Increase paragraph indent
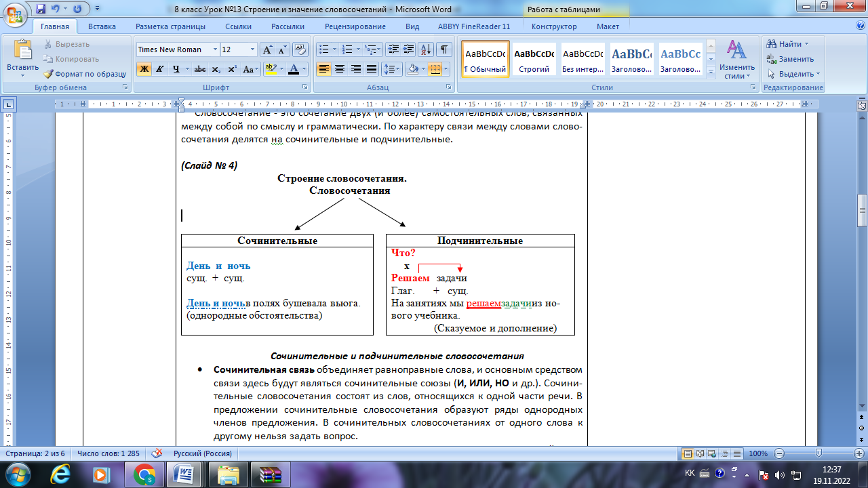This screenshot has height=488, width=868. pyautogui.click(x=409, y=49)
